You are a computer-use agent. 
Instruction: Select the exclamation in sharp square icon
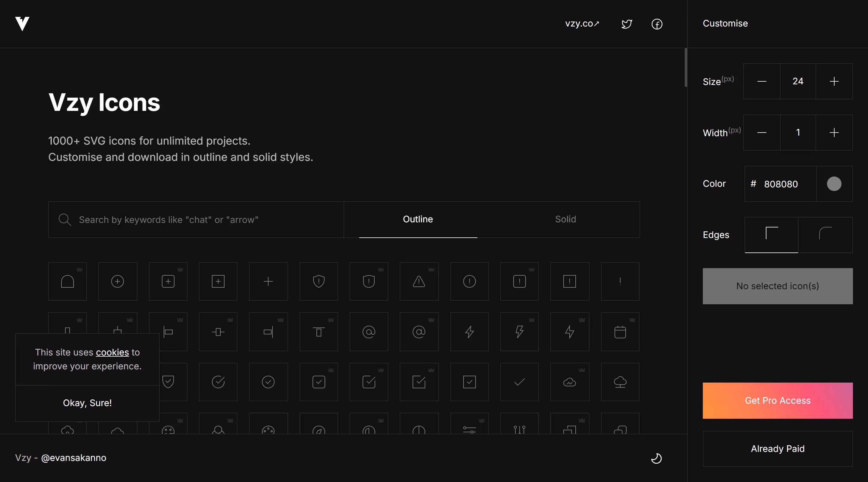(x=569, y=281)
